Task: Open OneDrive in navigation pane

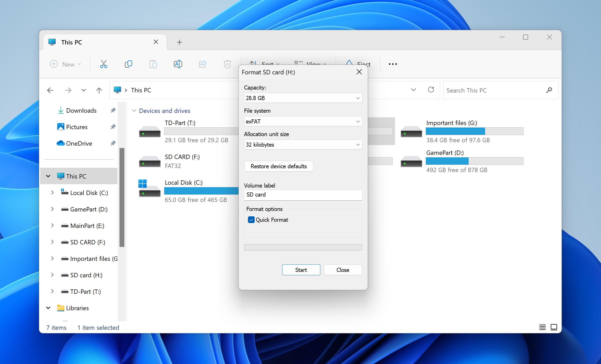Action: [74, 143]
